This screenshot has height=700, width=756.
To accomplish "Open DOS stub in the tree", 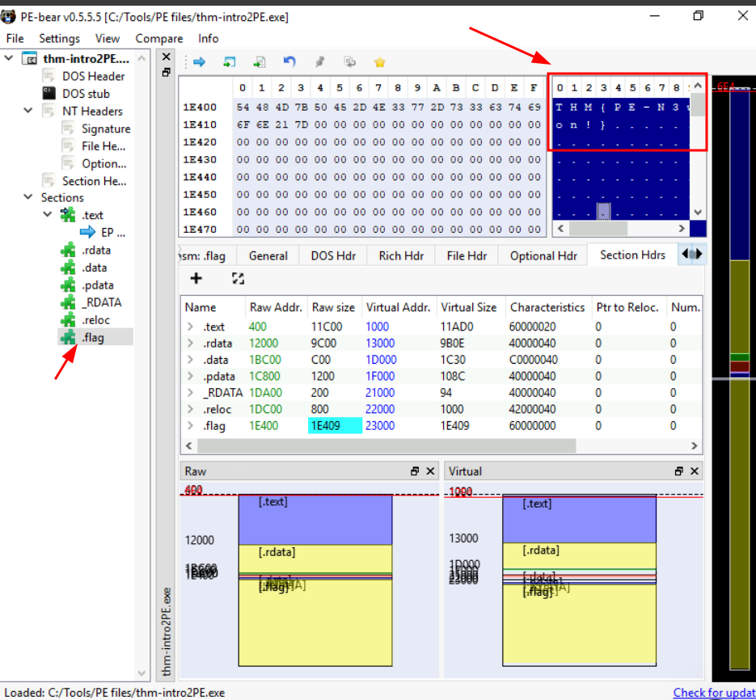I will pyautogui.click(x=86, y=94).
